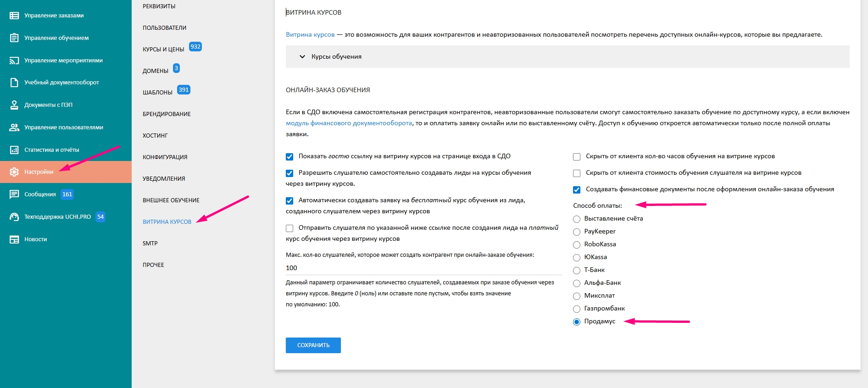Open Управление пользователями section
This screenshot has width=868, height=388.
pos(64,127)
